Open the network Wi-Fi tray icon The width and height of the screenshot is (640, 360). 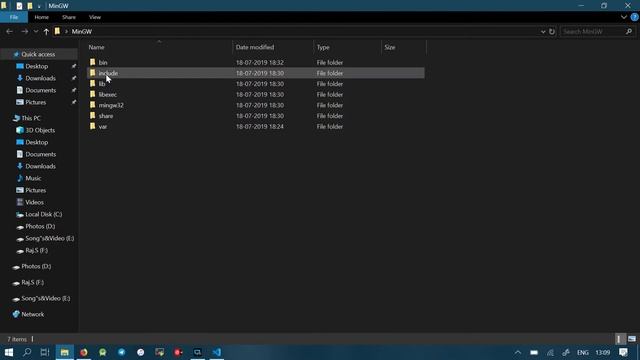550,352
